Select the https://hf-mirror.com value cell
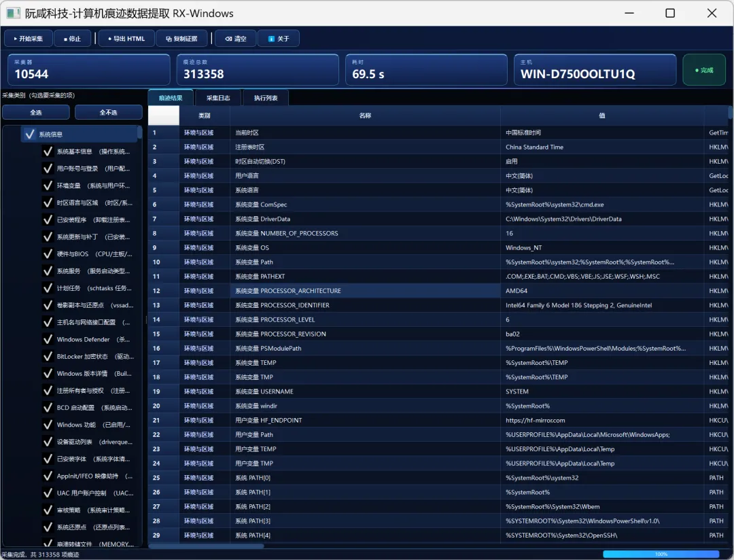This screenshot has width=734, height=560. [x=602, y=421]
